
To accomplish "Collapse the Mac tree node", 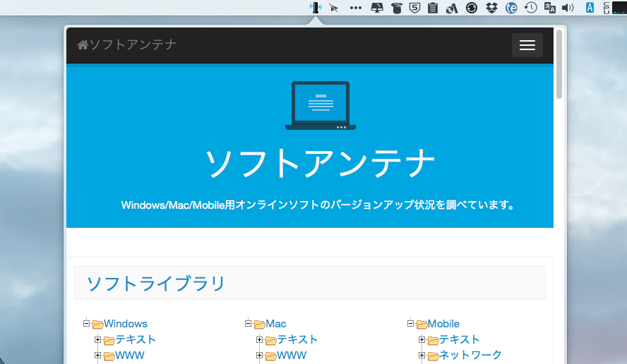I will [x=249, y=324].
